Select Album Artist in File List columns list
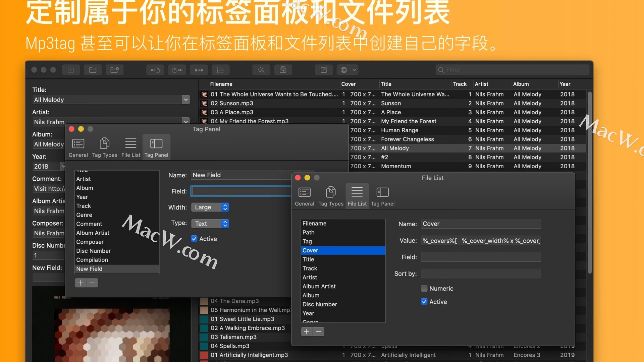The height and width of the screenshot is (362, 644). [343, 286]
